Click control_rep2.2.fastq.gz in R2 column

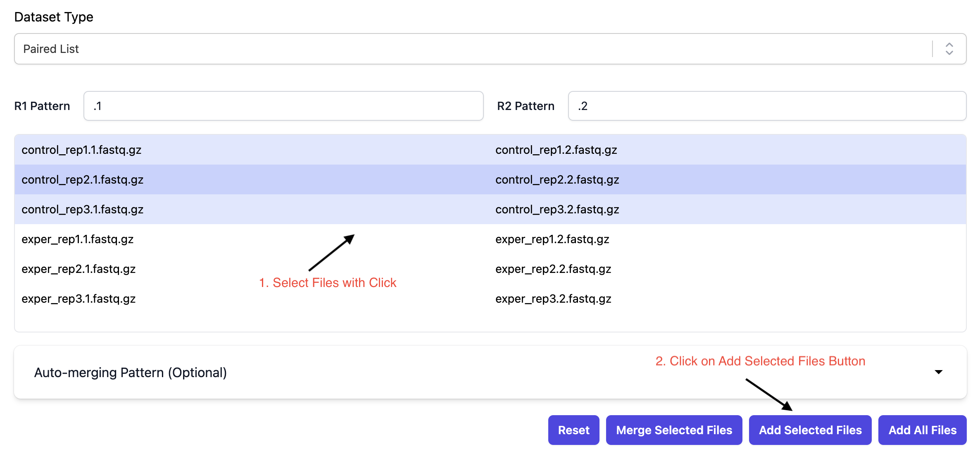(x=557, y=179)
